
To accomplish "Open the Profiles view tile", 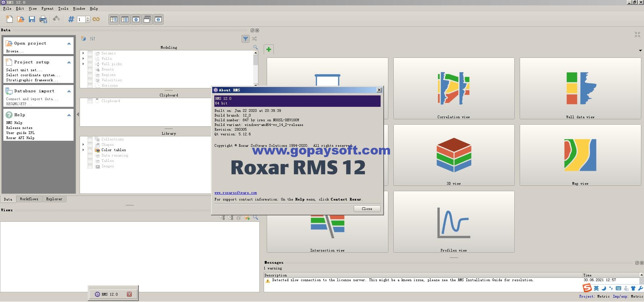I will (454, 222).
